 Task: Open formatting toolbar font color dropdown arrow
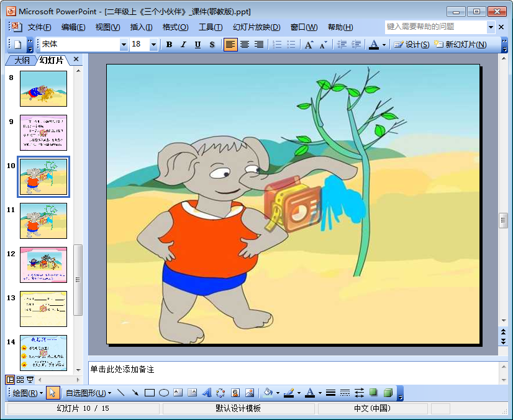coord(384,45)
